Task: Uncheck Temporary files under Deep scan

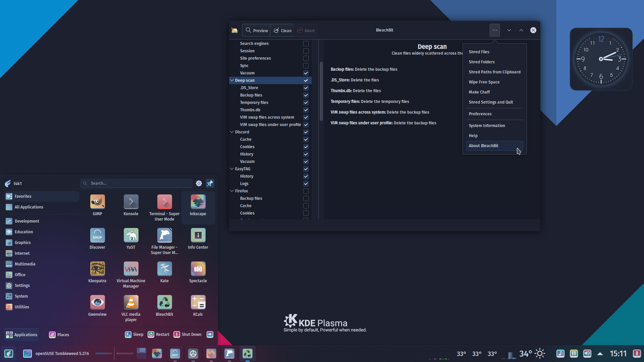Action: coord(306,103)
